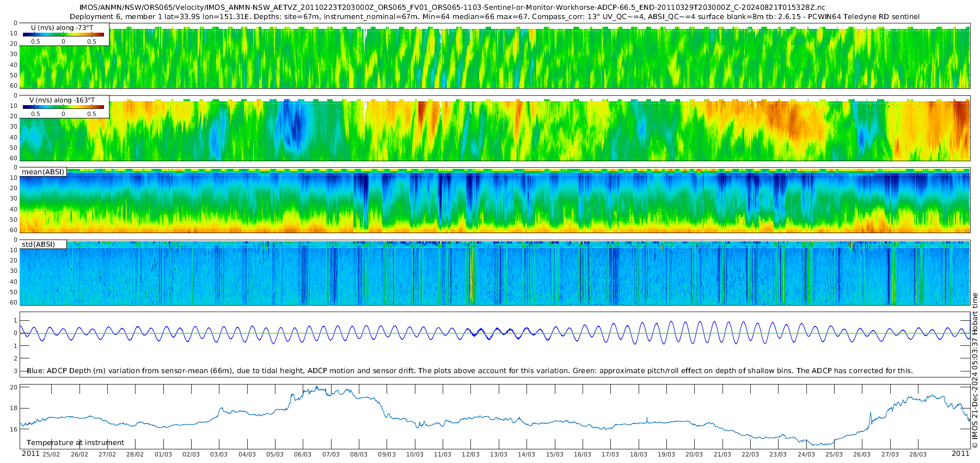Click the 18/03 date tick label
The width and height of the screenshot is (980, 463).
(638, 454)
